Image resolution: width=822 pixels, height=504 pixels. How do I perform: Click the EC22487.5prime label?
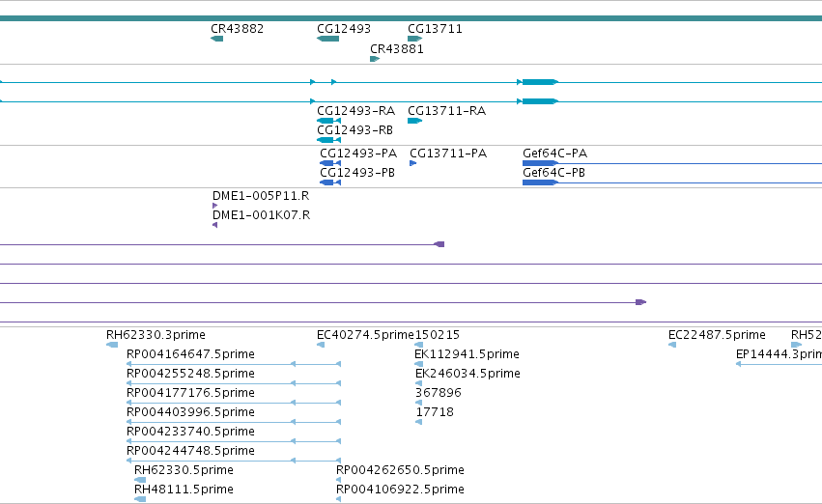[717, 334]
